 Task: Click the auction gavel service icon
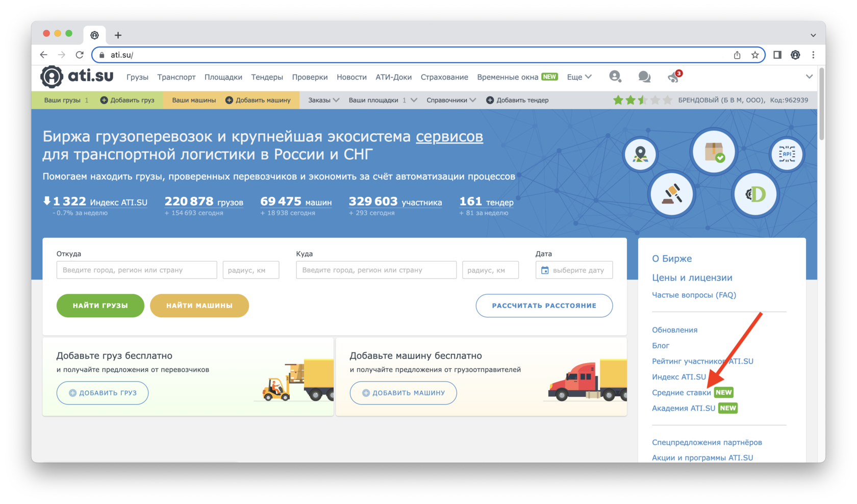point(672,194)
